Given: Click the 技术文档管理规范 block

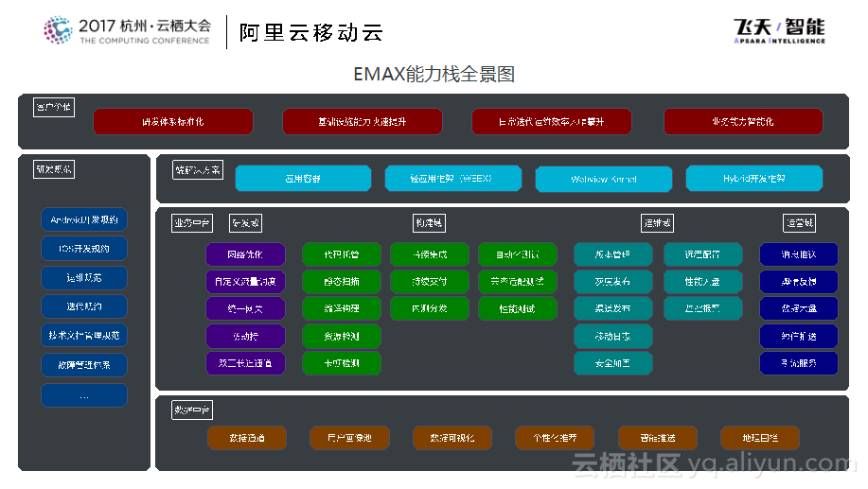Looking at the screenshot, I should point(84,335).
